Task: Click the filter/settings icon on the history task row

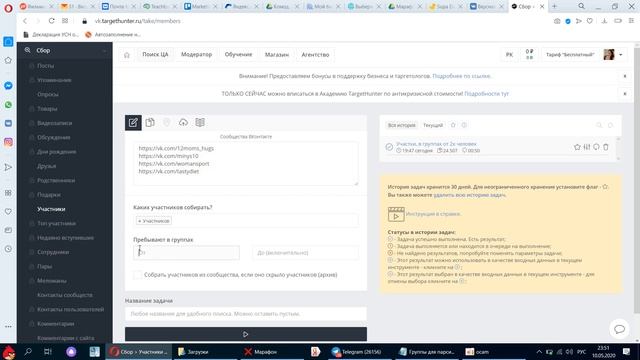Action: (x=587, y=147)
